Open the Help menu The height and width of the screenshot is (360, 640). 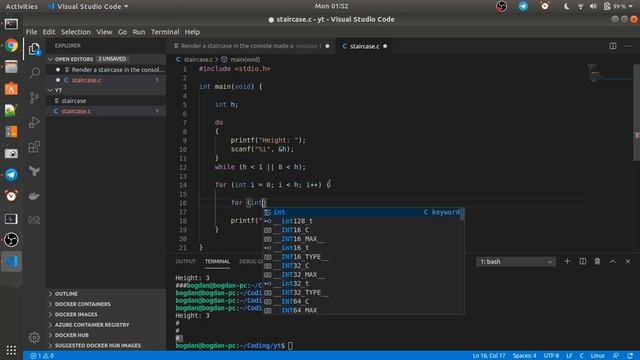point(192,32)
